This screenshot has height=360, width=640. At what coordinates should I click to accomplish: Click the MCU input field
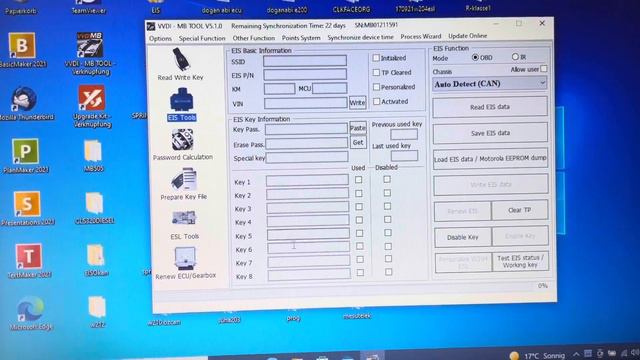click(x=329, y=88)
